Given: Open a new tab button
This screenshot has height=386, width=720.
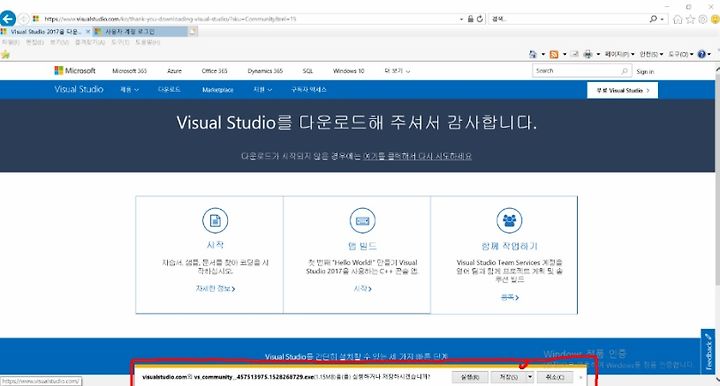Looking at the screenshot, I should tap(193, 32).
